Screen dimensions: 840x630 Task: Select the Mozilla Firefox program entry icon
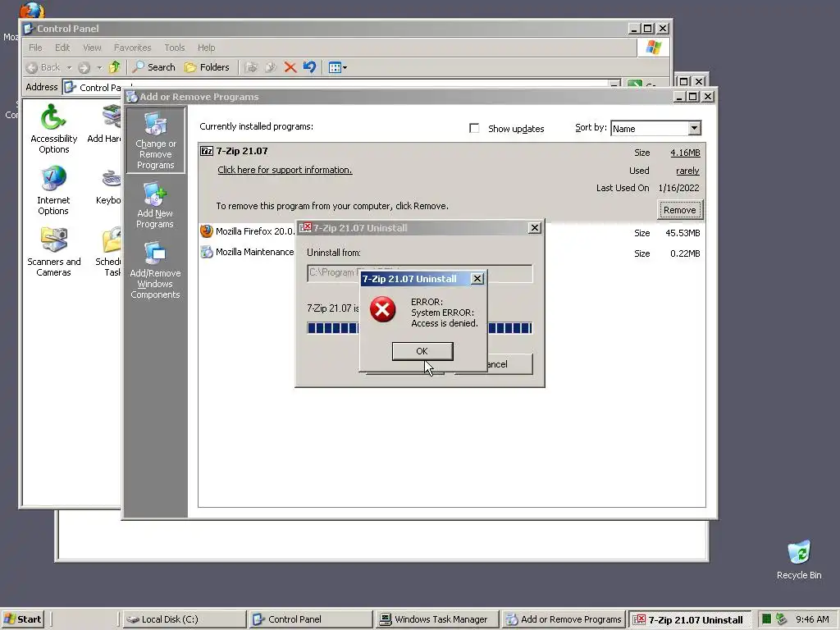click(206, 231)
